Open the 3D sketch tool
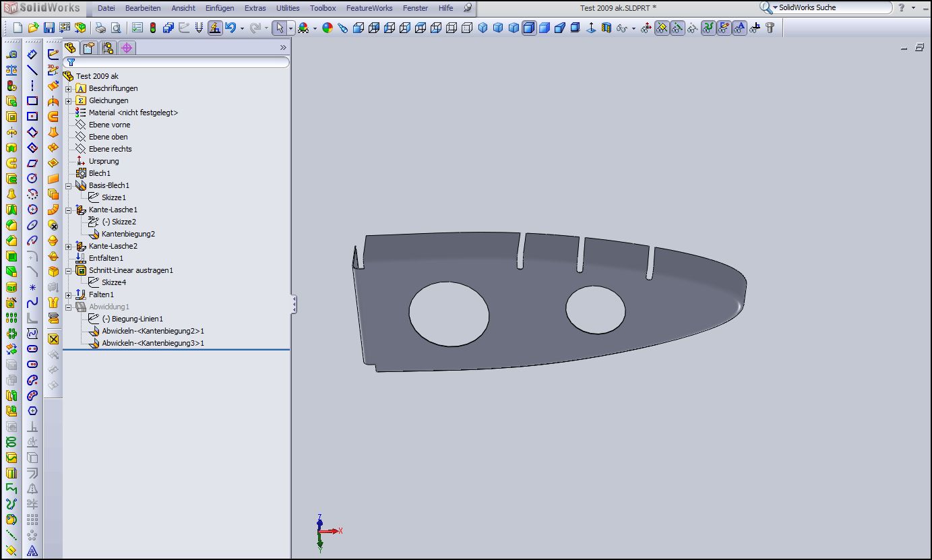 [x=53, y=69]
